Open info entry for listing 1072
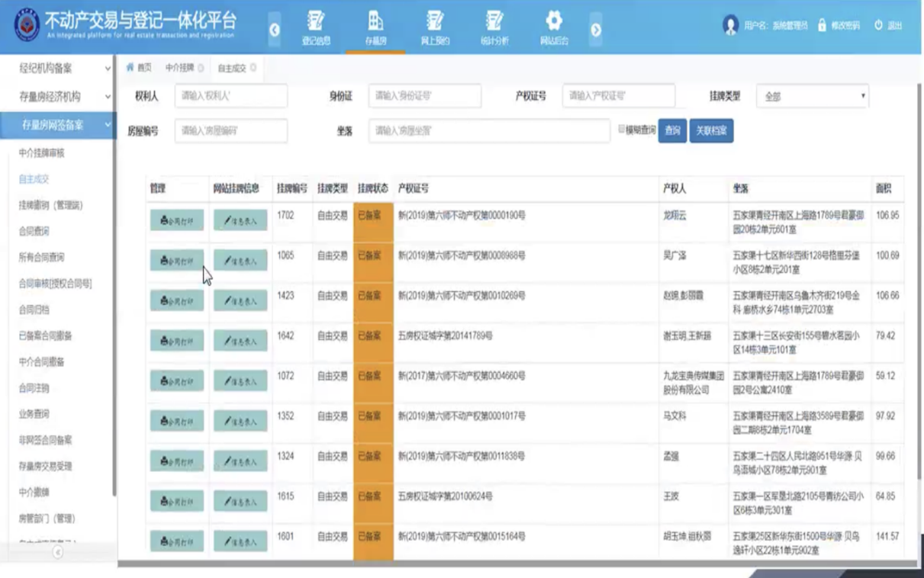The width and height of the screenshot is (924, 578). pyautogui.click(x=240, y=381)
